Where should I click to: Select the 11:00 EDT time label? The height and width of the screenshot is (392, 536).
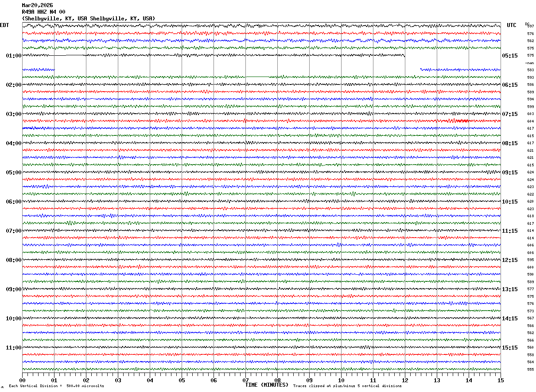pos(14,348)
